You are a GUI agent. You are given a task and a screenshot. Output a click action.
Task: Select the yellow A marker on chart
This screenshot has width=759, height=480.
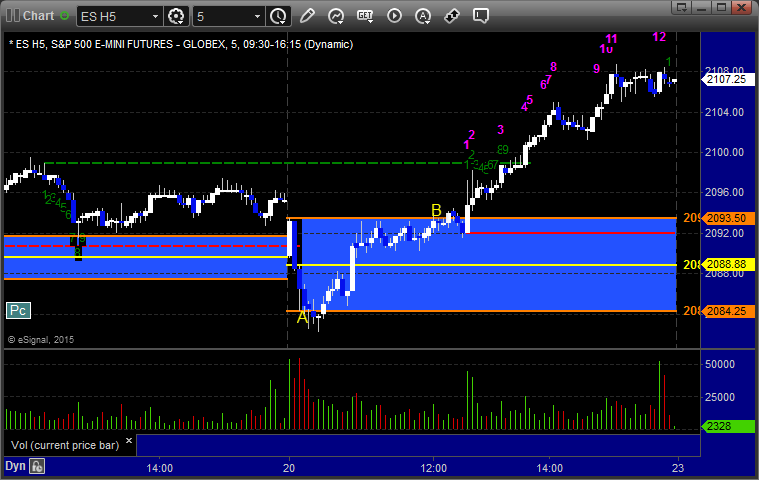point(302,317)
